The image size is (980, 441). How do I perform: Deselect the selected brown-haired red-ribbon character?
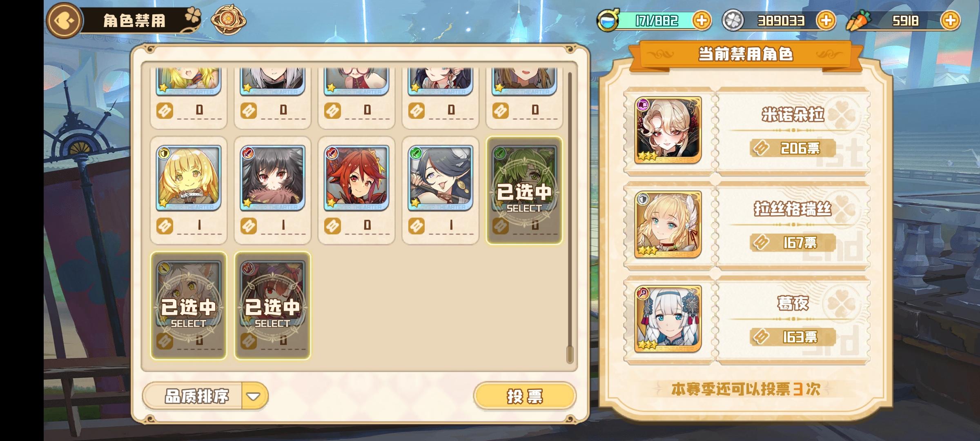tap(272, 306)
